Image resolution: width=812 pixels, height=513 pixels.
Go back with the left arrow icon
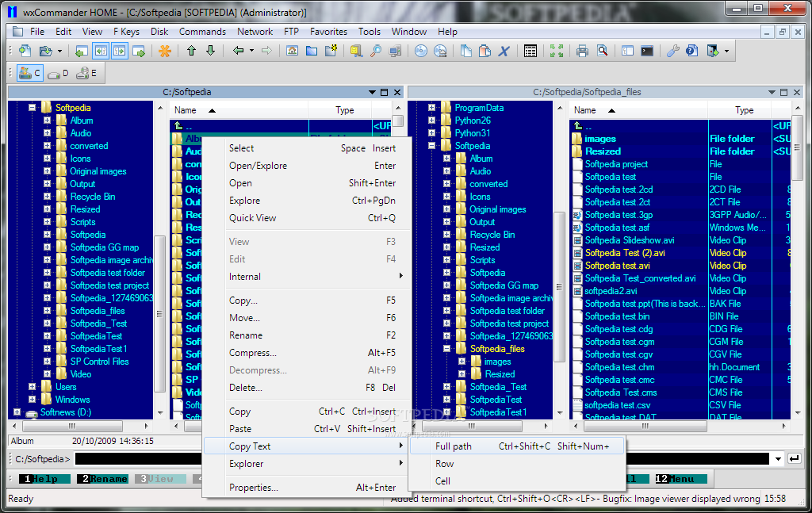(x=238, y=51)
